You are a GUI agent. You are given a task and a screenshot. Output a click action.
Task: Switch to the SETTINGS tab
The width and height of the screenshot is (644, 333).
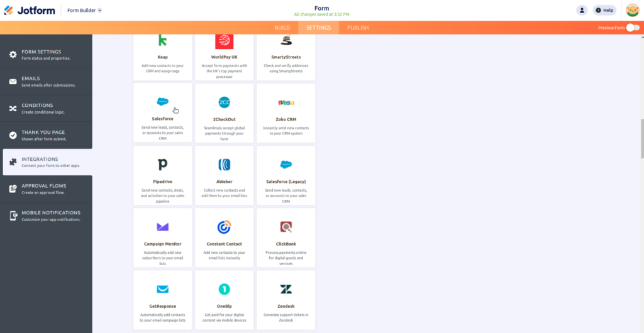pos(318,28)
